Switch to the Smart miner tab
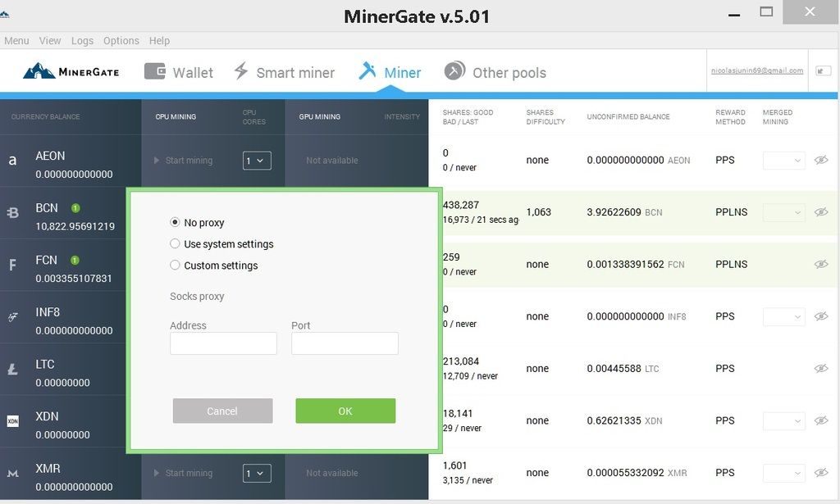 point(284,71)
